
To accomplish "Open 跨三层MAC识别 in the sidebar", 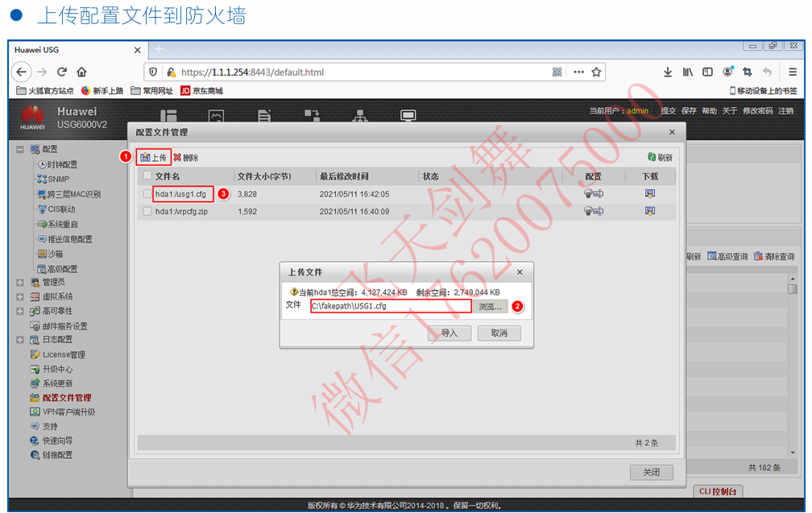I will [69, 194].
